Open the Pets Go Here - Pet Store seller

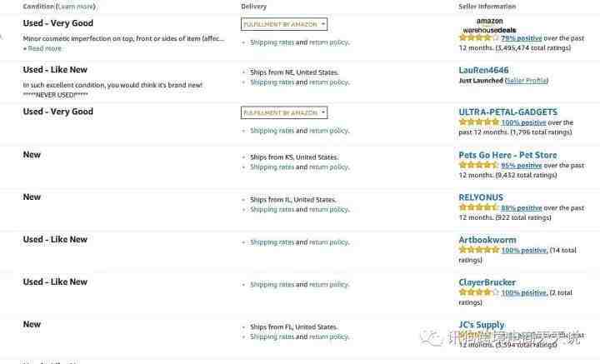(507, 155)
